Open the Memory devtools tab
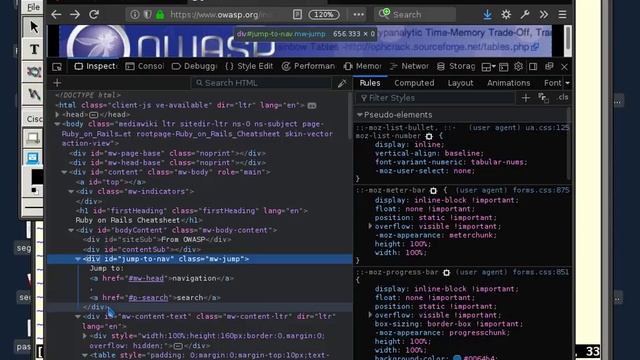Screen dimensions: 640x360 (x=362, y=66)
